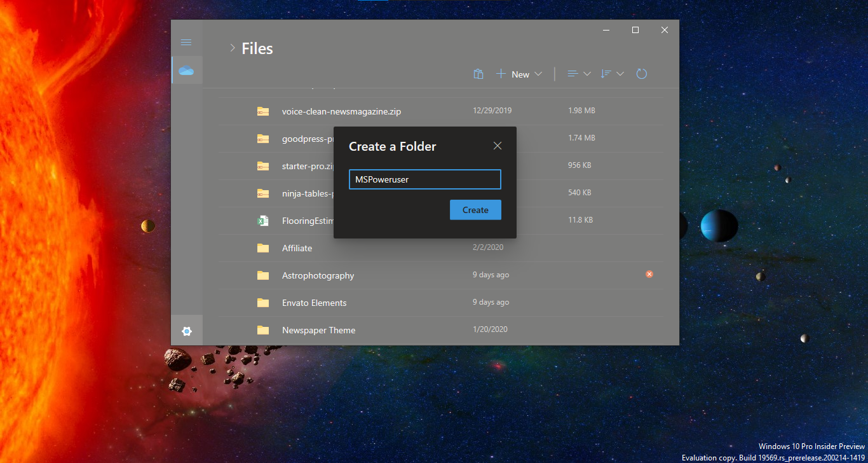868x463 pixels.
Task: Maximize the Files app window
Action: (x=635, y=30)
